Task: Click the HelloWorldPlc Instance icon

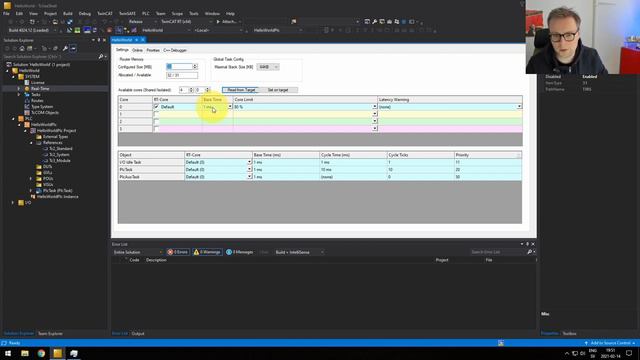Action: (33, 197)
